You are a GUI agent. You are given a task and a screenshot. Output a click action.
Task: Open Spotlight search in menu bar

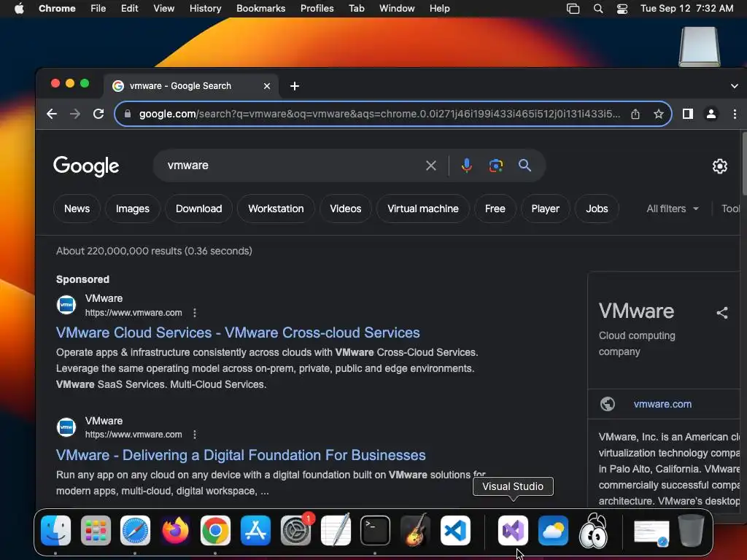tap(598, 9)
